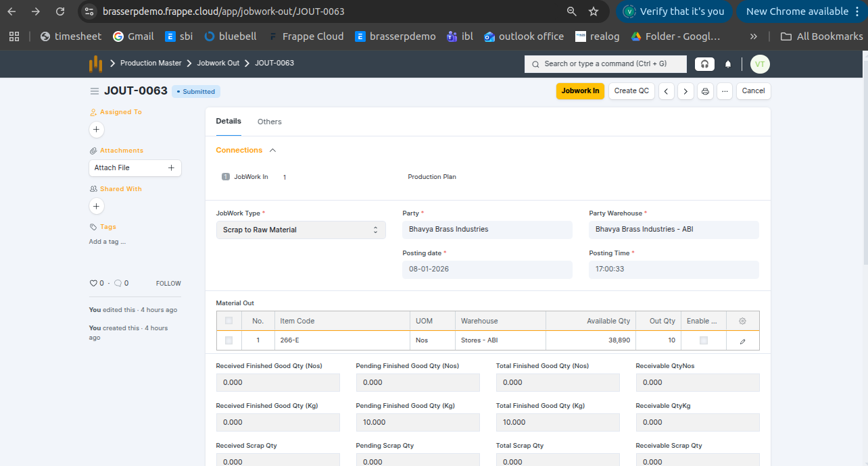Open the notifications bell icon
Screen dimensions: 868x466
tap(728, 64)
